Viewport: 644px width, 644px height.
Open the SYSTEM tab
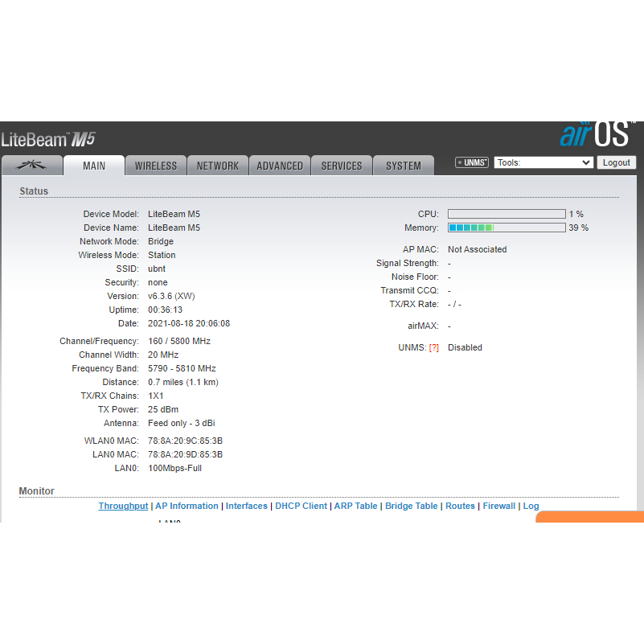coord(404,166)
